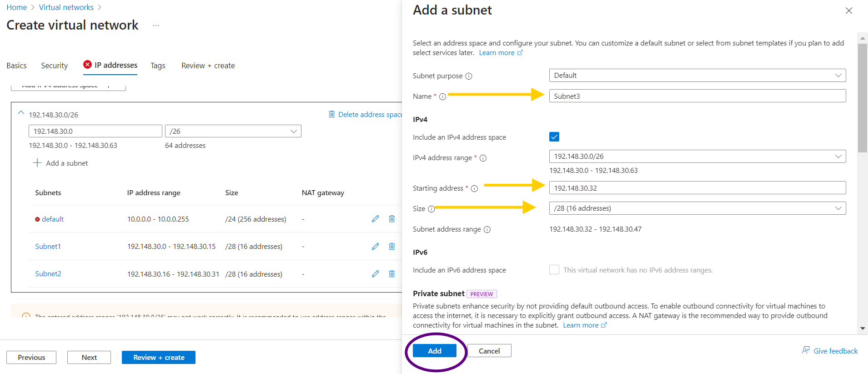This screenshot has height=374, width=868.
Task: Toggle Include an IPv6 address space checkbox
Action: click(x=554, y=270)
